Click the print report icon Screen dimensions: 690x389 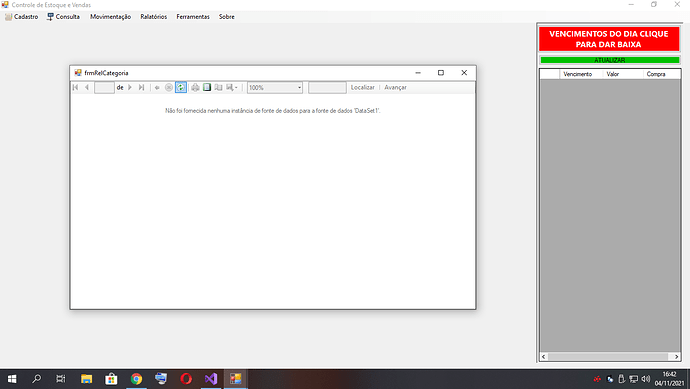click(195, 87)
